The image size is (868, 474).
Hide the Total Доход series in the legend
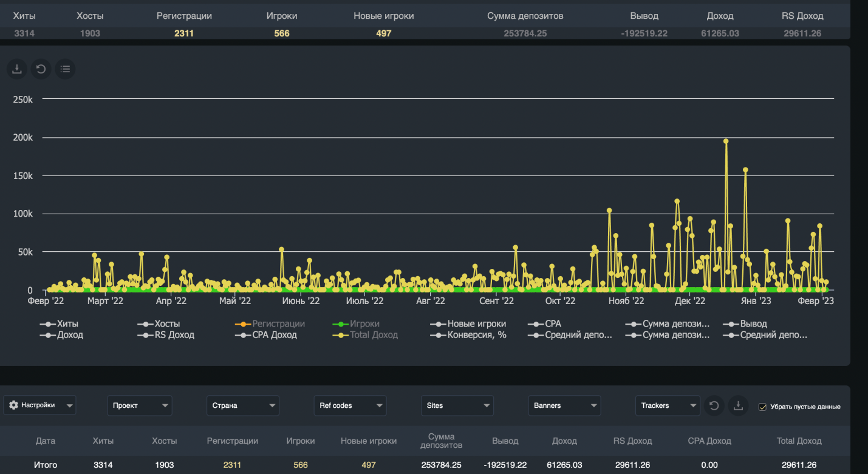374,335
